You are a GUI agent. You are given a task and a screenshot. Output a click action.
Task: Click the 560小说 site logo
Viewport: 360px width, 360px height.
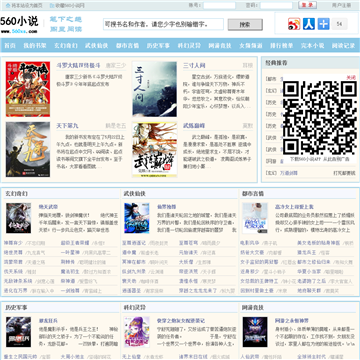[19, 24]
